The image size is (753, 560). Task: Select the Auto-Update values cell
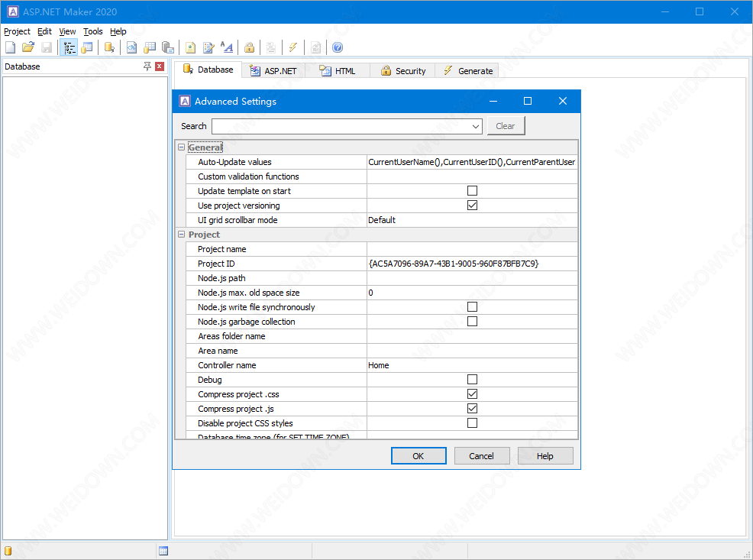point(472,162)
